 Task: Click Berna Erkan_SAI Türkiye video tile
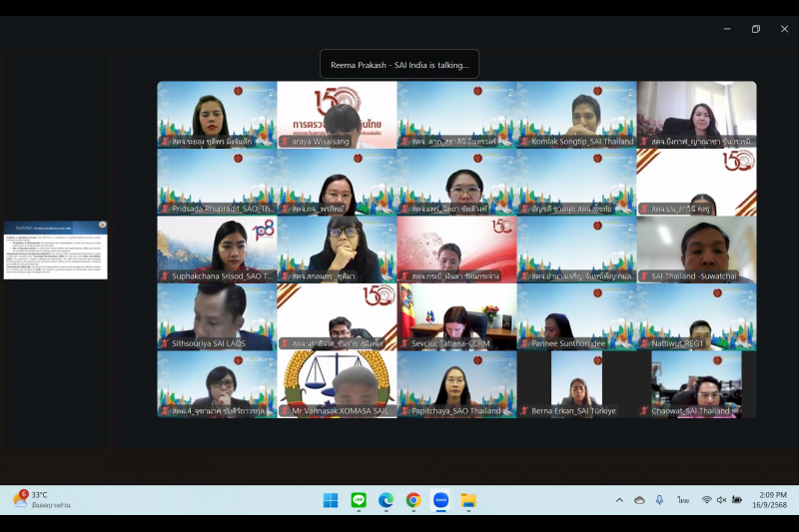576,383
